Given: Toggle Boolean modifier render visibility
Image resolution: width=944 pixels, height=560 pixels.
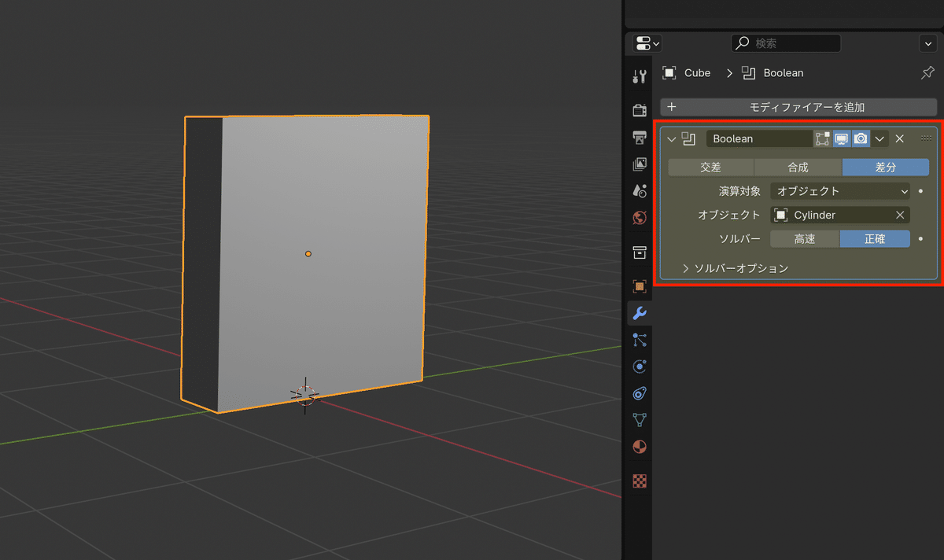Looking at the screenshot, I should click(x=861, y=138).
